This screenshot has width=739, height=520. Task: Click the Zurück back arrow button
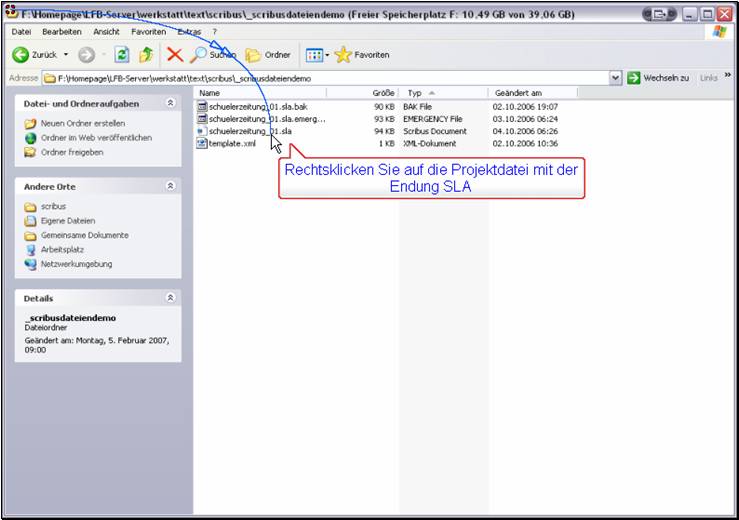pos(20,55)
